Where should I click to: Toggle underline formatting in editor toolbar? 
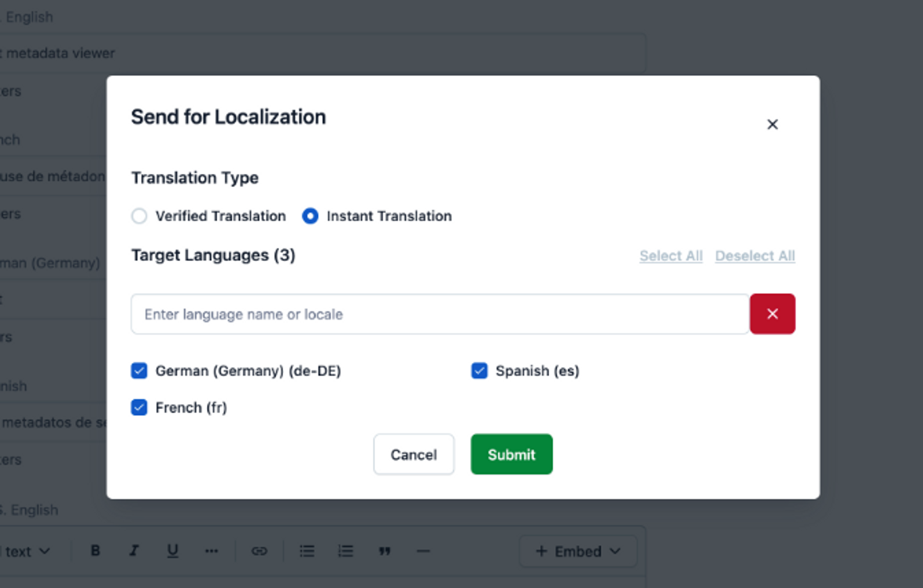pyautogui.click(x=173, y=551)
